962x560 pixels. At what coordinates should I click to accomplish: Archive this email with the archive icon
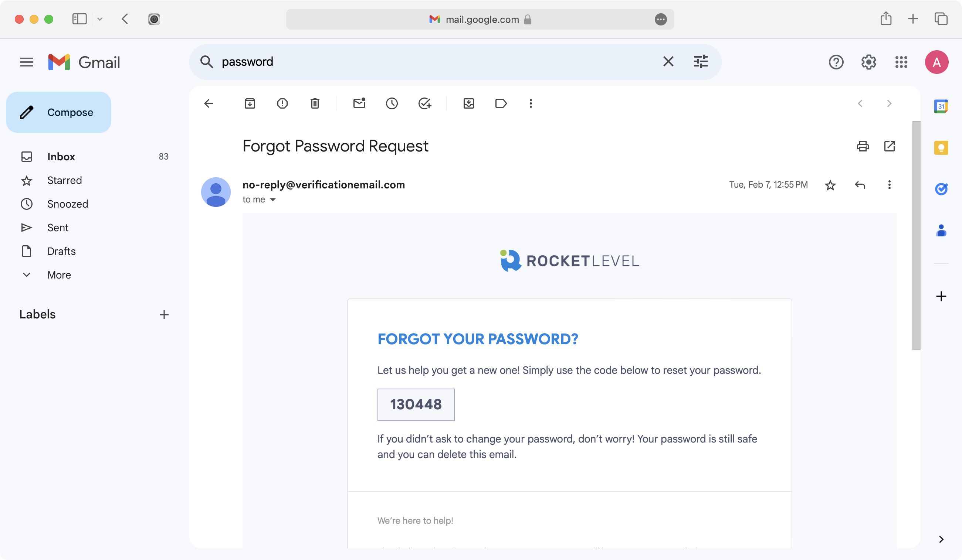[250, 103]
